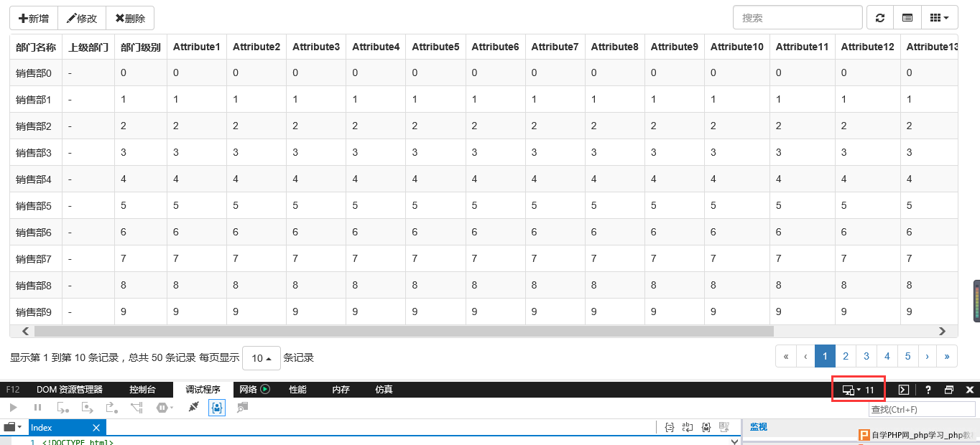Click the 查找 find input in debugger
Screen dimensions: 980x445
point(922,409)
